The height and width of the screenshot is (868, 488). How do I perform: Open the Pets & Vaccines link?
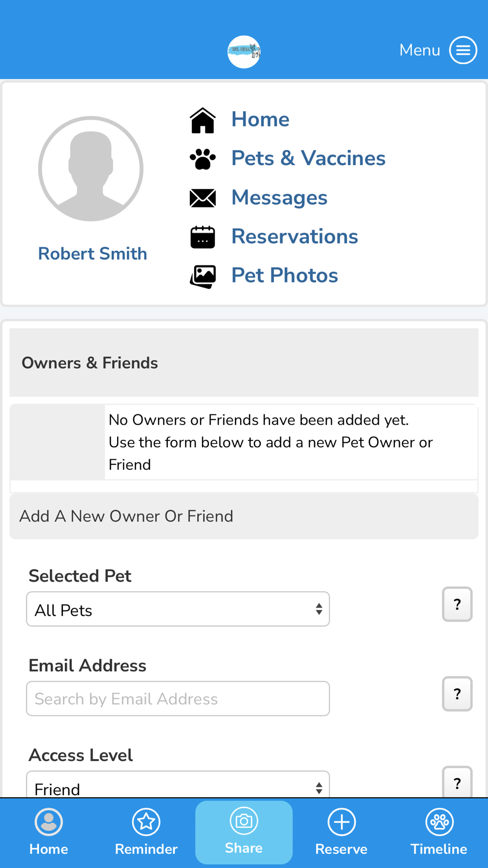point(308,158)
